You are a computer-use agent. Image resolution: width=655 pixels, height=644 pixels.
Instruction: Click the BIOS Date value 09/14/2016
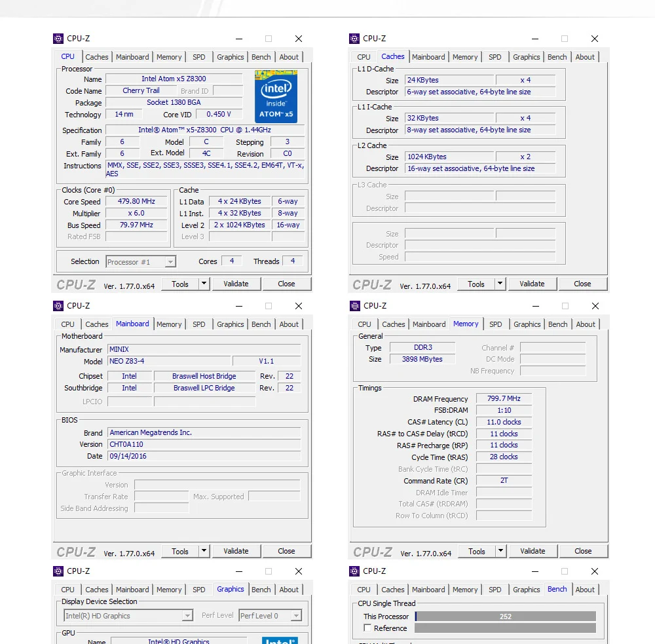204,456
